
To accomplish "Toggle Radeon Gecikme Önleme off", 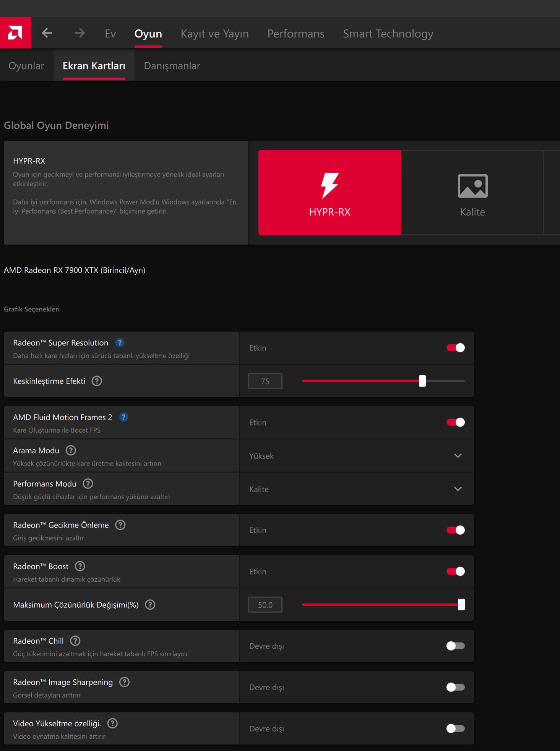I will pos(455,530).
